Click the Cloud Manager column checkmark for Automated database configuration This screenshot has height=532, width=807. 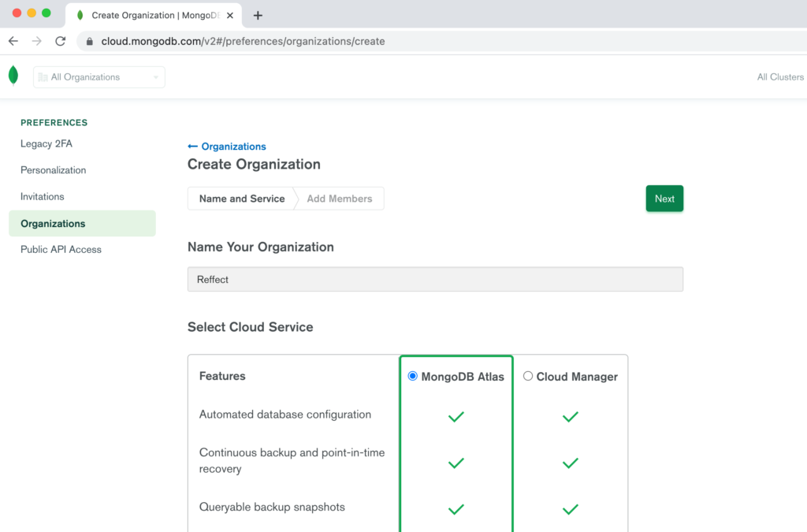[x=571, y=416]
